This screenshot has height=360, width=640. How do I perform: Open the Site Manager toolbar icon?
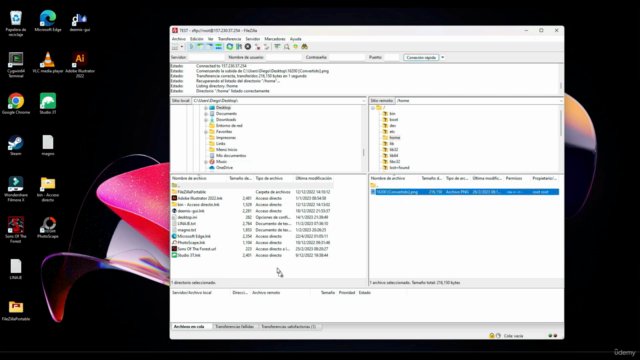point(175,47)
